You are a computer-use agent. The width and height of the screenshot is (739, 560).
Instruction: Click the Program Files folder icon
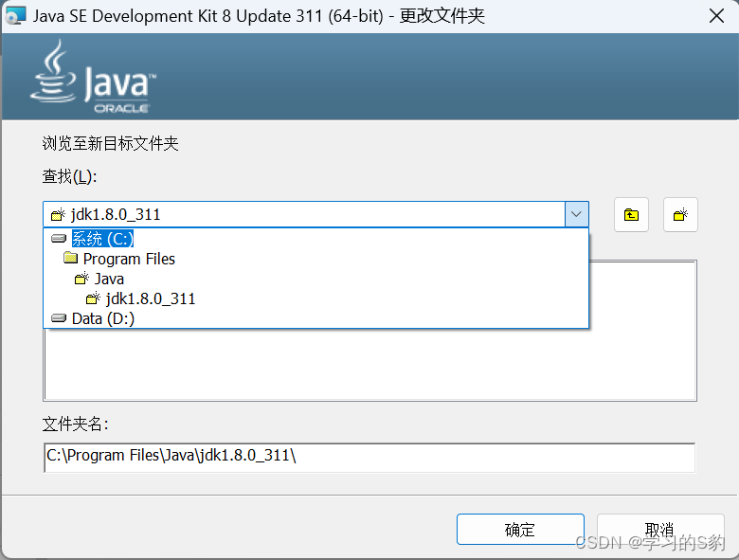coord(70,259)
